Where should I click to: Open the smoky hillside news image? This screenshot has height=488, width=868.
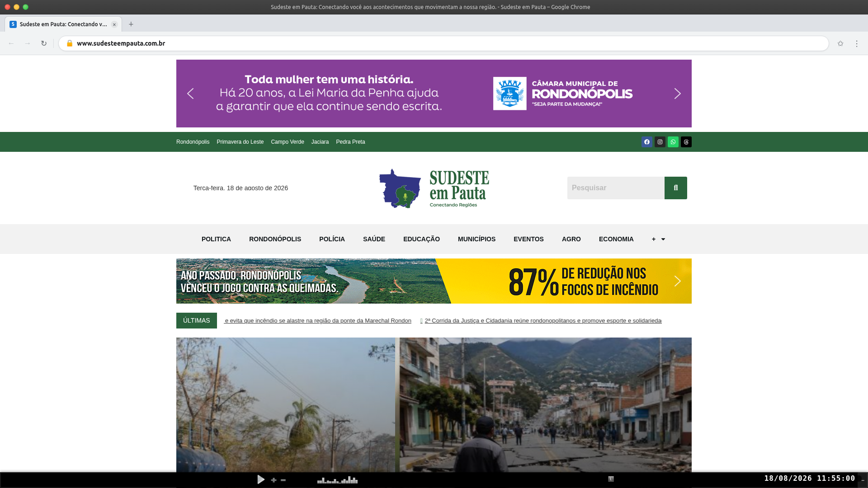coord(285,405)
